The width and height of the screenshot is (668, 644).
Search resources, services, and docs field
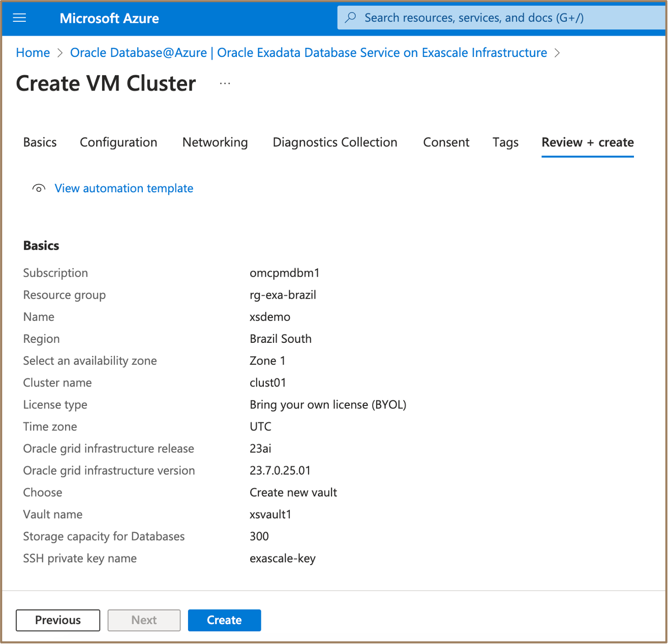[x=502, y=18]
